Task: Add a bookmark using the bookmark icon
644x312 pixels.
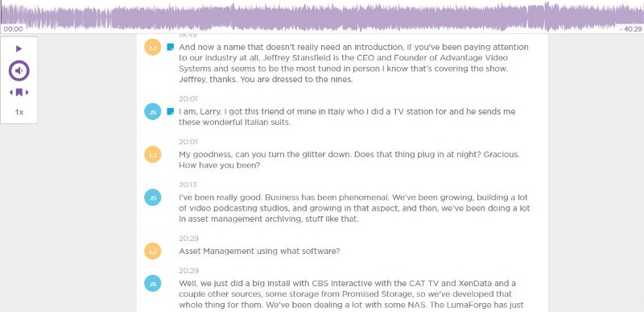Action: (19, 93)
